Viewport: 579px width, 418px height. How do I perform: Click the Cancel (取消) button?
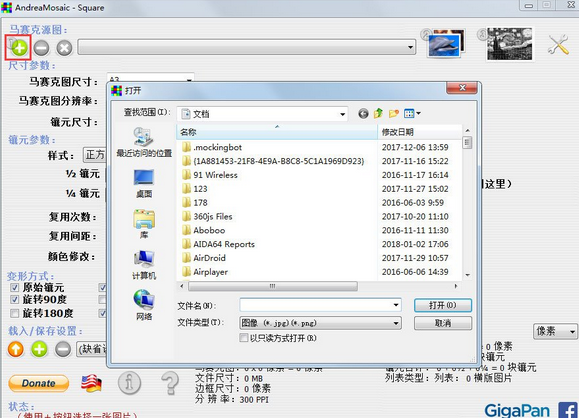coord(443,323)
